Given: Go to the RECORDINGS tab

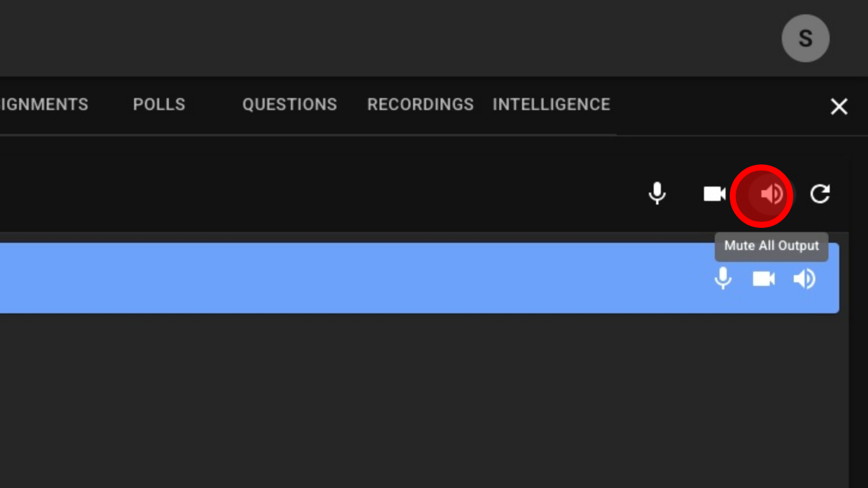Looking at the screenshot, I should [420, 105].
